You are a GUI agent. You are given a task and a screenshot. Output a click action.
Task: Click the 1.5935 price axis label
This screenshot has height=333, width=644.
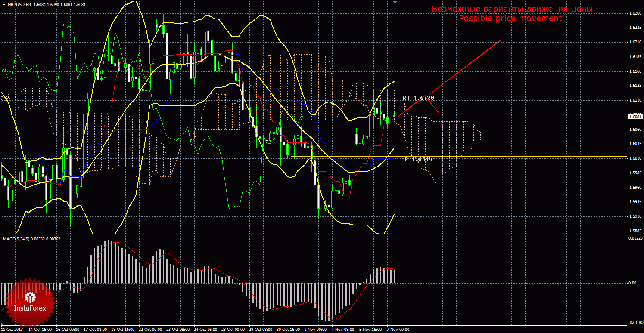tap(635, 202)
